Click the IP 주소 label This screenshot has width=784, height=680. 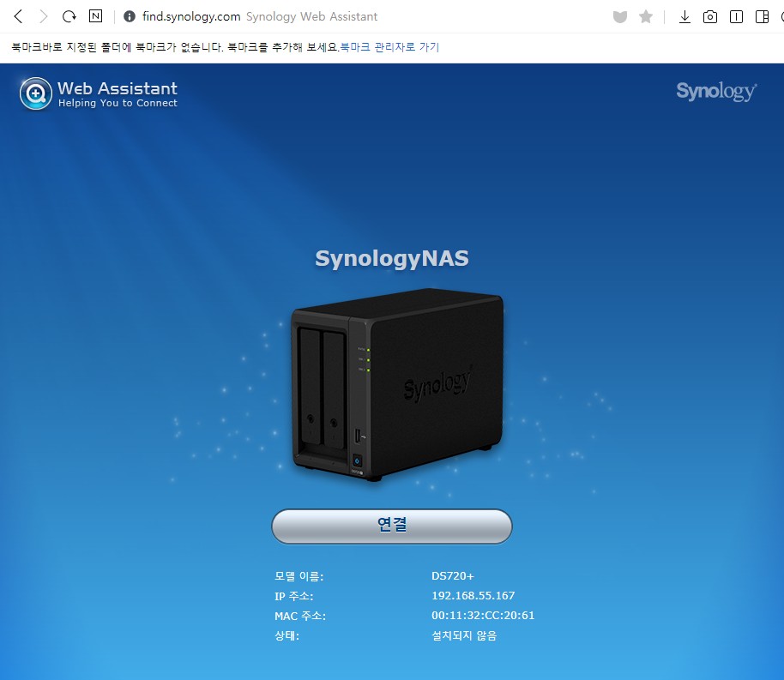click(x=294, y=596)
